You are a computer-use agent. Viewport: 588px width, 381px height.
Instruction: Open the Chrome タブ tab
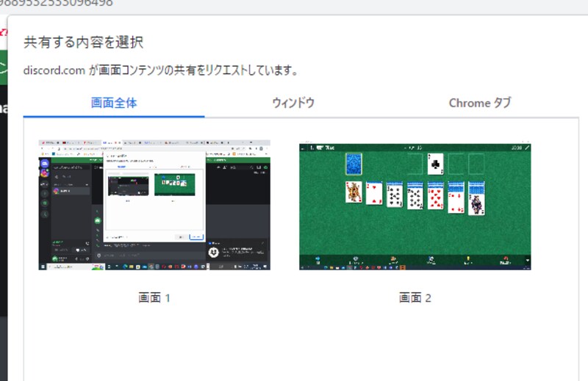[480, 103]
